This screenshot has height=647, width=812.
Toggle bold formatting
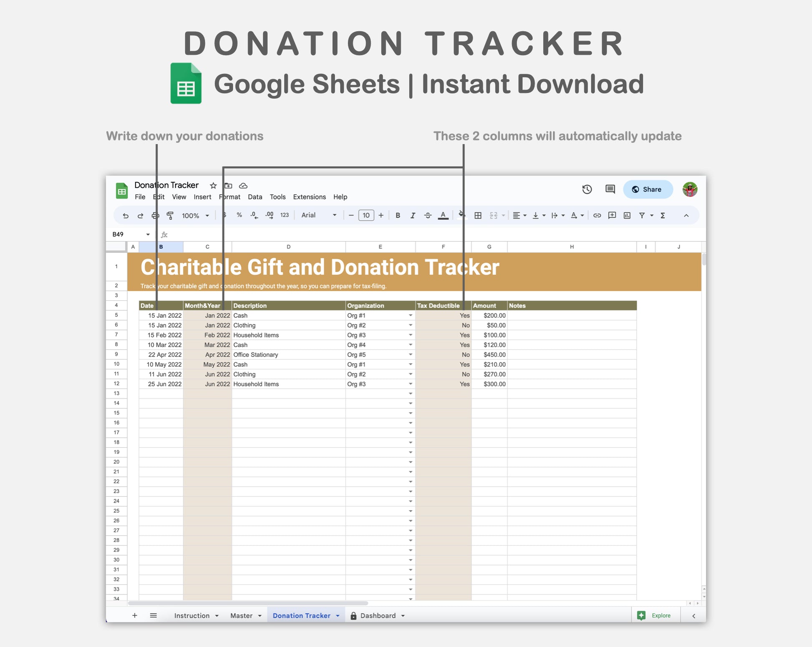(398, 216)
